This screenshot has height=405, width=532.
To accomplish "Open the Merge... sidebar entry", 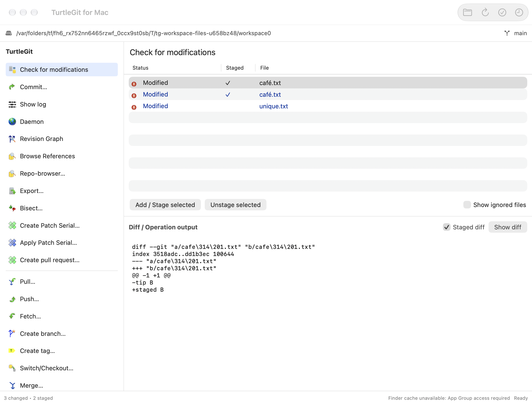I will coord(62,386).
